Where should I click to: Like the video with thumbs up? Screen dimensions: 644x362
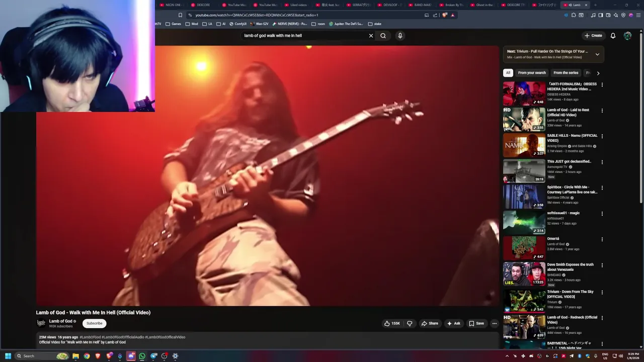coord(392,323)
